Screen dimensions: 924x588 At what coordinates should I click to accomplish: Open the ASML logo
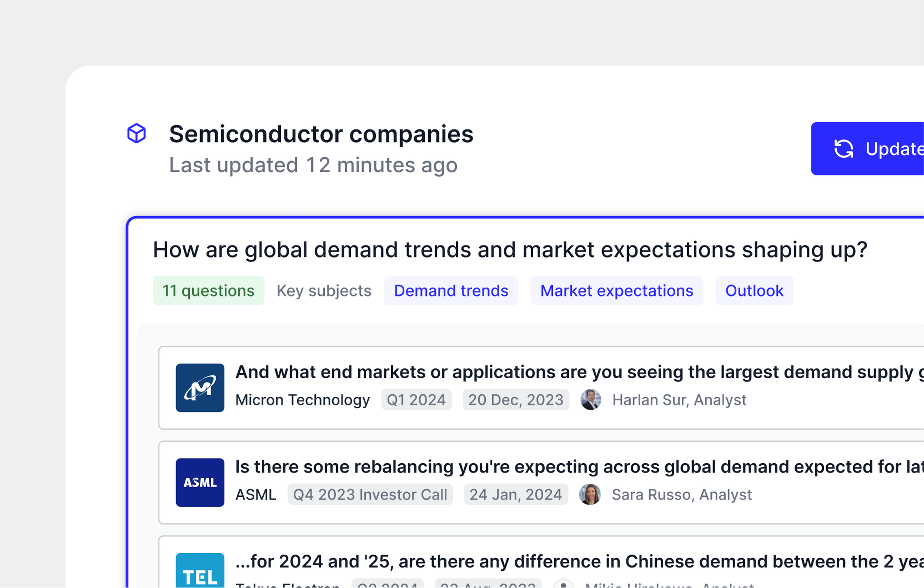click(200, 483)
